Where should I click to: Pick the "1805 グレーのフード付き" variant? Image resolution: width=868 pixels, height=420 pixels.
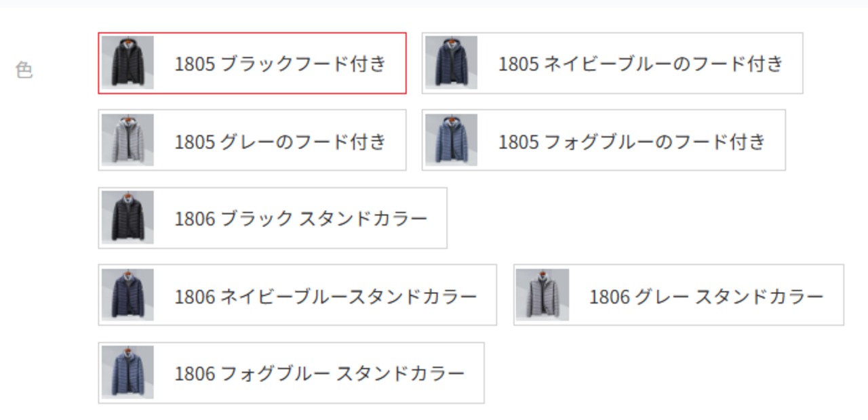coord(280,141)
